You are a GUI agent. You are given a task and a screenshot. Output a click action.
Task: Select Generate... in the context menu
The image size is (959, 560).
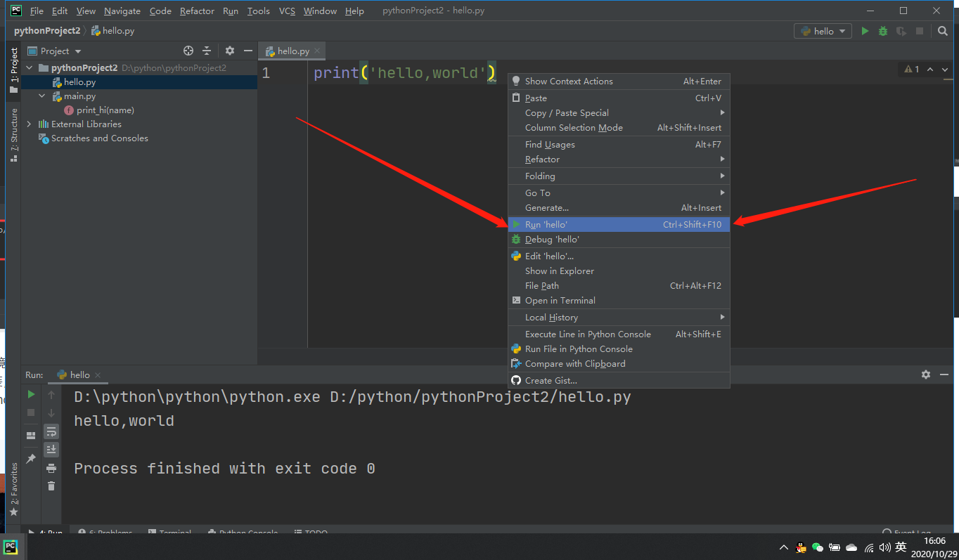619,208
